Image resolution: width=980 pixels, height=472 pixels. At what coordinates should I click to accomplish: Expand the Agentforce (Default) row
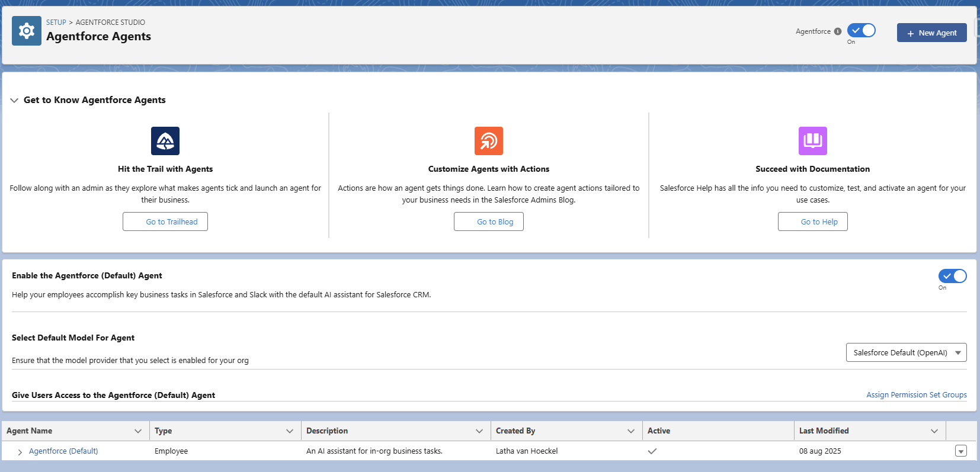[20, 452]
